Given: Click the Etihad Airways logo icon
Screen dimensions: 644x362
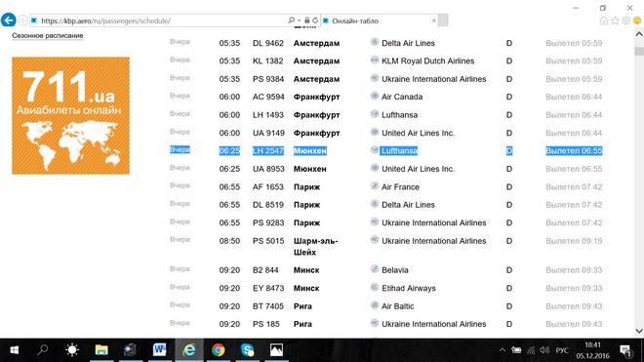Looking at the screenshot, I should click(374, 287).
